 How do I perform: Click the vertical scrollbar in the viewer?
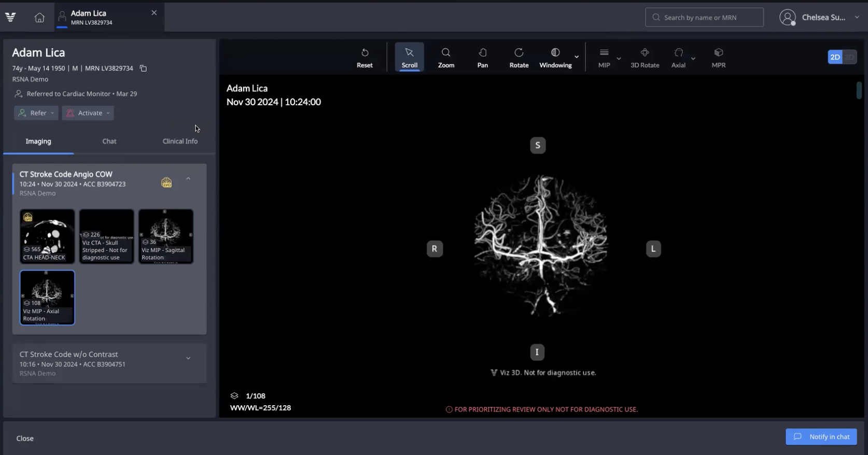click(x=859, y=90)
